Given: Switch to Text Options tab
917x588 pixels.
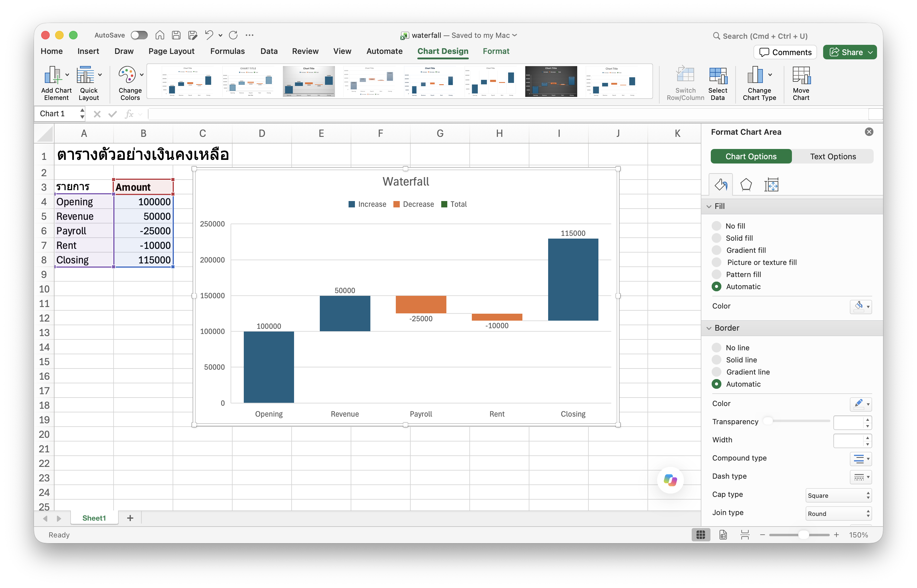Looking at the screenshot, I should [x=833, y=157].
